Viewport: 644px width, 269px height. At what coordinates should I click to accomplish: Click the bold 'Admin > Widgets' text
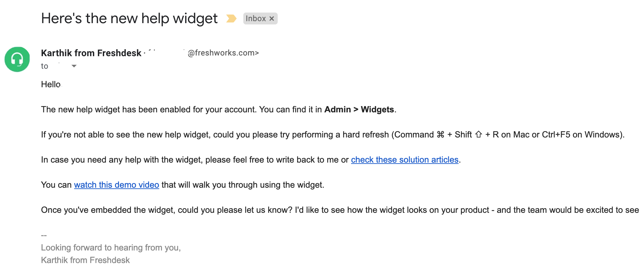359,109
